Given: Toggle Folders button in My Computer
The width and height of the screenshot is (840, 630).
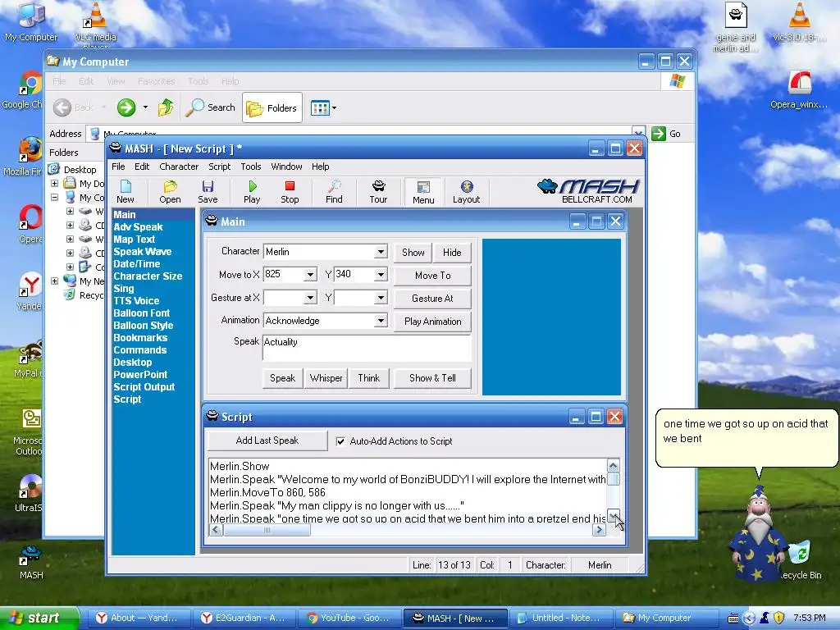Looking at the screenshot, I should click(272, 107).
